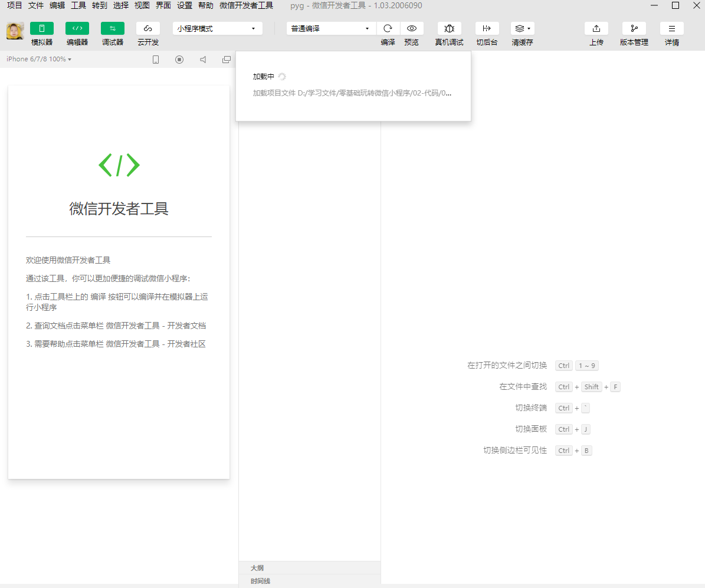The image size is (705, 588).
Task: Click tip 3 about 开发者社区
Action: pyautogui.click(x=116, y=344)
